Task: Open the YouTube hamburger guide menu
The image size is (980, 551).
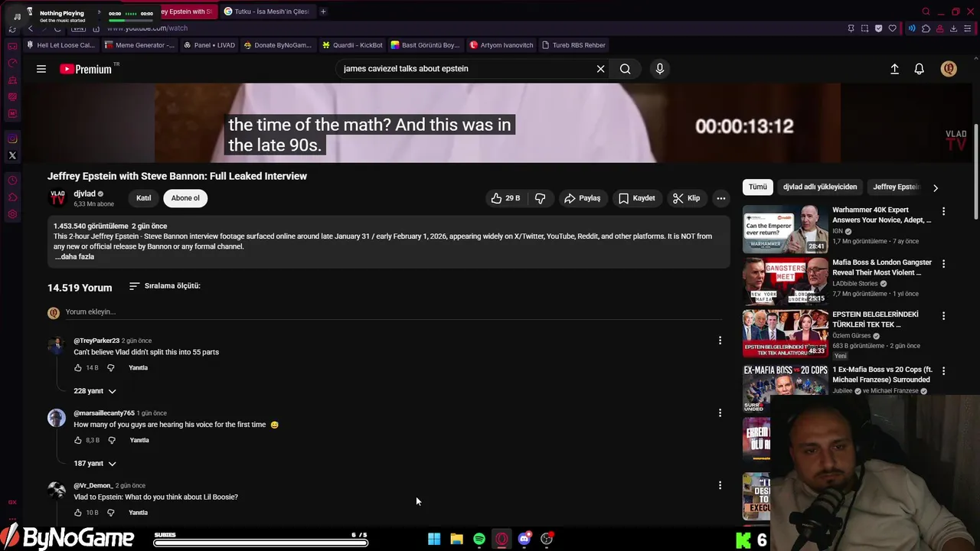Action: pyautogui.click(x=41, y=69)
